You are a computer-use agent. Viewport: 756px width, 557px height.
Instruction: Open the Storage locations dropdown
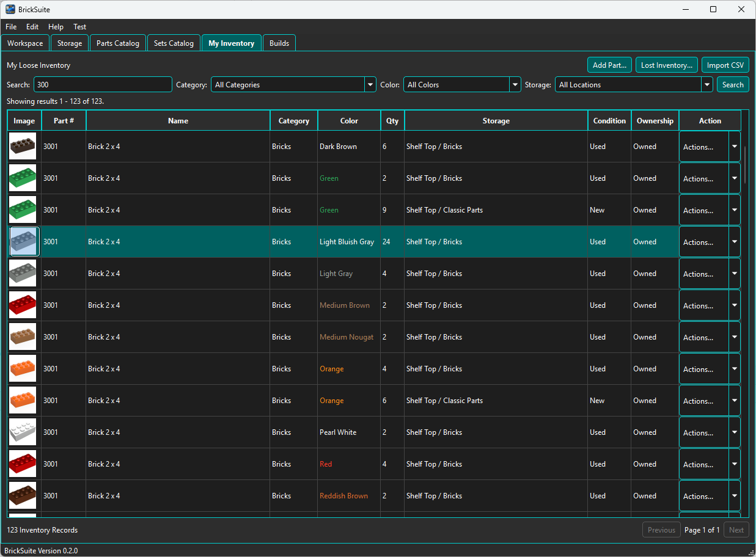point(634,85)
